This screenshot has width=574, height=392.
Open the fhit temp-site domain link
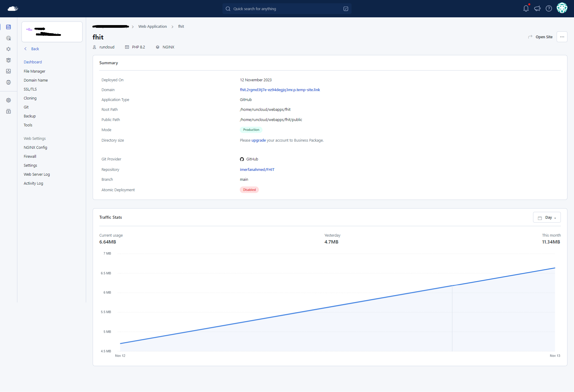pos(280,90)
